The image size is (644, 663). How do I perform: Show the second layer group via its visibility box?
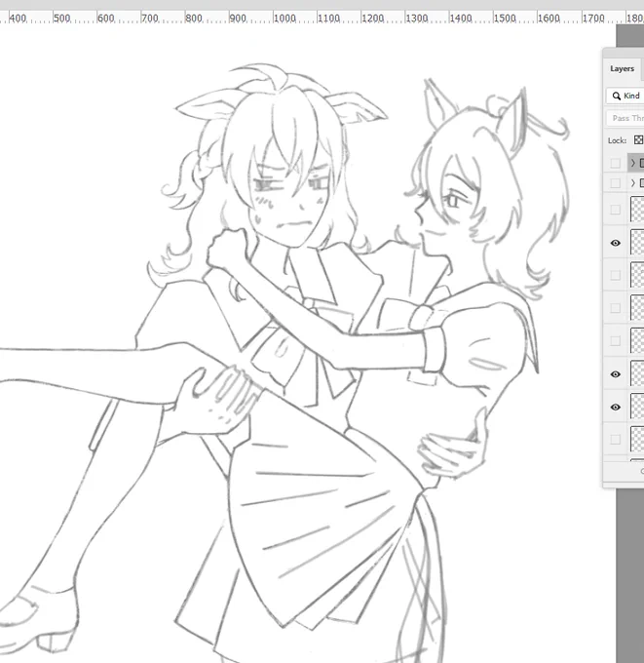pos(616,182)
